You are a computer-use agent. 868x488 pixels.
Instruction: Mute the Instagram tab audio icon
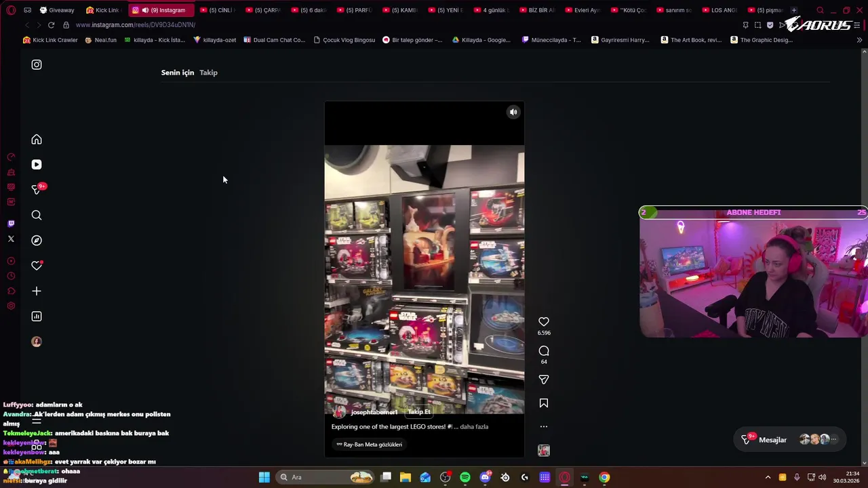click(x=145, y=10)
